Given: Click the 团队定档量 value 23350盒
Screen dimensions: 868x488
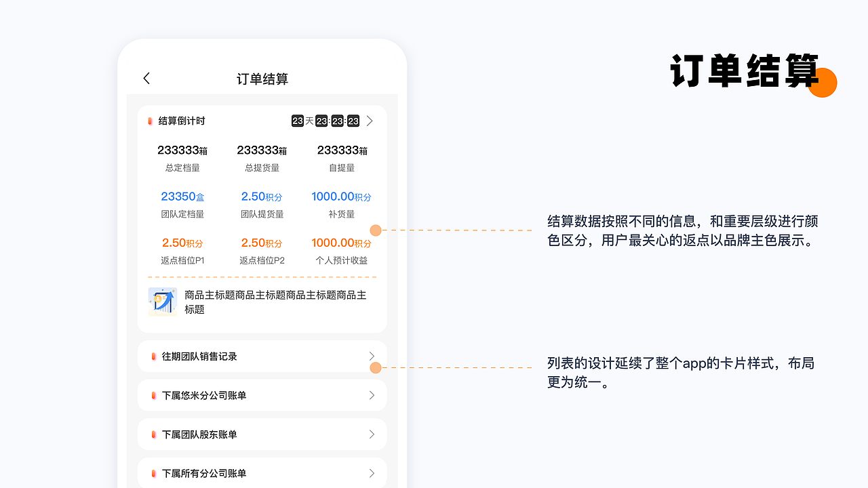Looking at the screenshot, I should point(182,197).
